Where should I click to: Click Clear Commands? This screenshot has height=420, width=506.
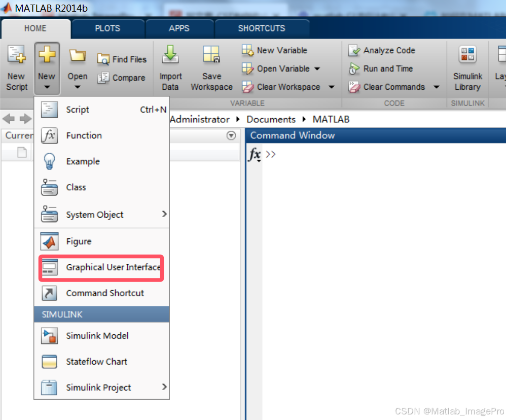387,87
